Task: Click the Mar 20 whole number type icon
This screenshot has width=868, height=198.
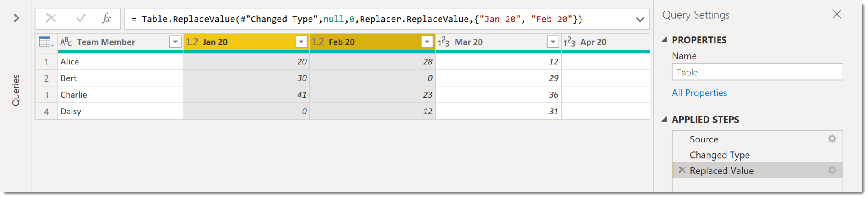Action: pyautogui.click(x=444, y=42)
